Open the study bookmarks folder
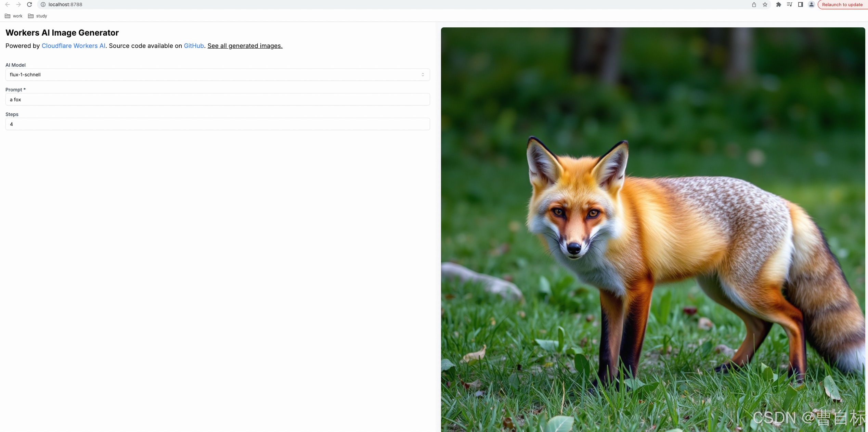The width and height of the screenshot is (868, 432). coord(38,16)
